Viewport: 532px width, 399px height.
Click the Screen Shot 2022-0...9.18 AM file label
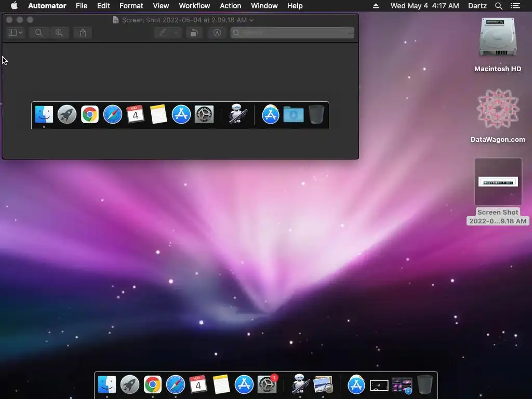[498, 217]
